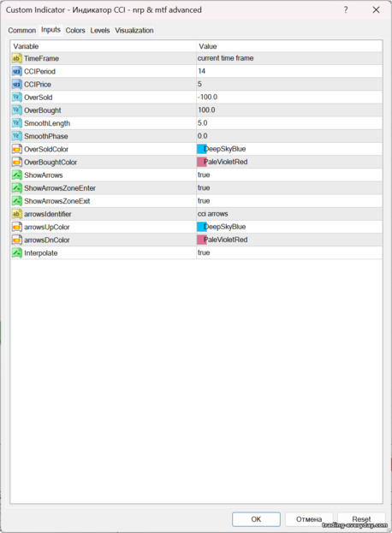Click the integer icon beside CCIPrice
This screenshot has width=392, height=533.
pyautogui.click(x=16, y=85)
